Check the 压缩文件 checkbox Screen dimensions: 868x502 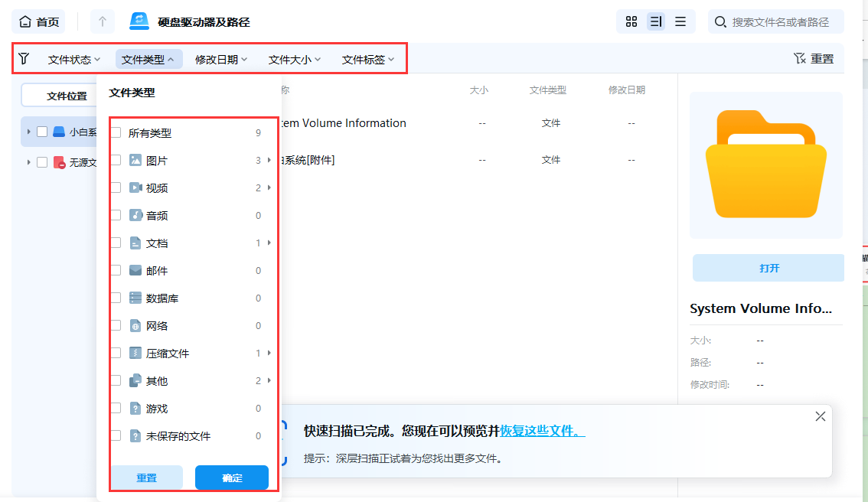[115, 353]
